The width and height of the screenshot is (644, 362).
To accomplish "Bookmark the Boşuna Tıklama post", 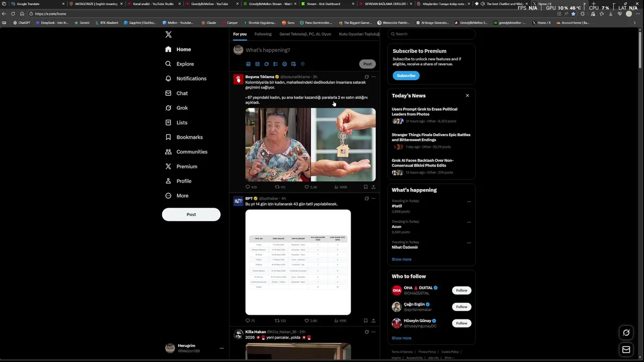I will [366, 187].
